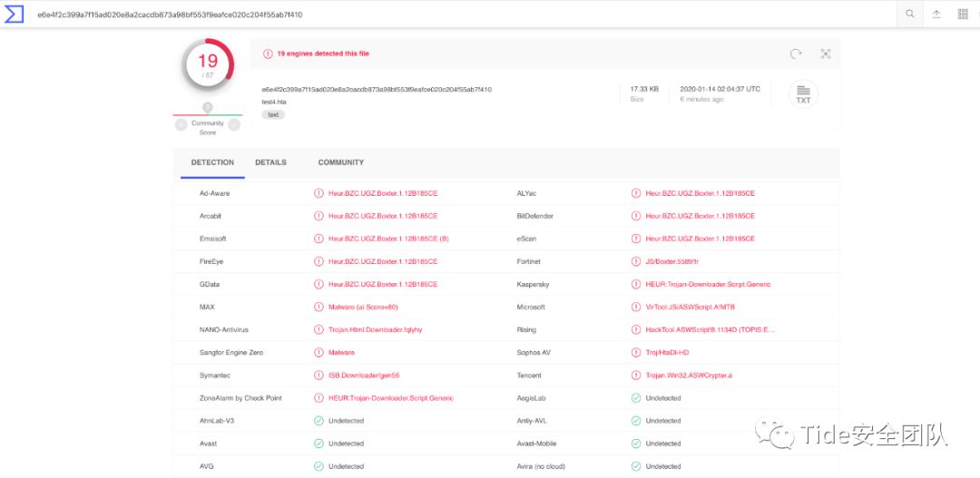Click the alert icon in Tencent row

pyautogui.click(x=635, y=376)
